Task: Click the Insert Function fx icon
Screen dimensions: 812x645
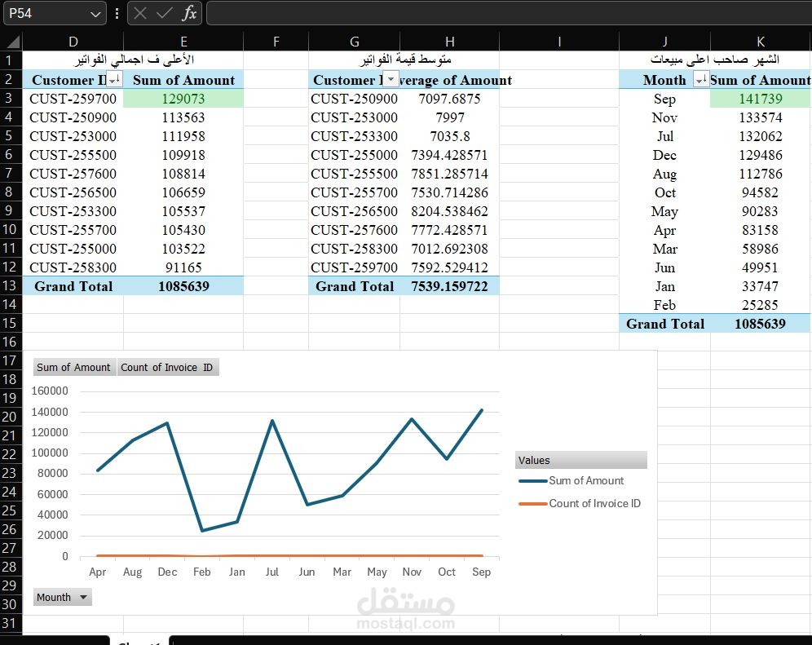Action: coord(189,13)
